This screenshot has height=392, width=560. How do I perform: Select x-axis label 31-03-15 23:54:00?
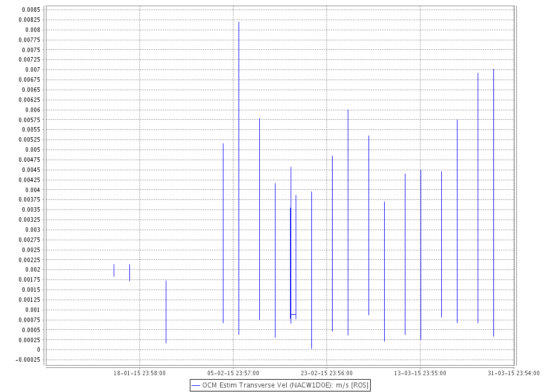click(x=514, y=373)
